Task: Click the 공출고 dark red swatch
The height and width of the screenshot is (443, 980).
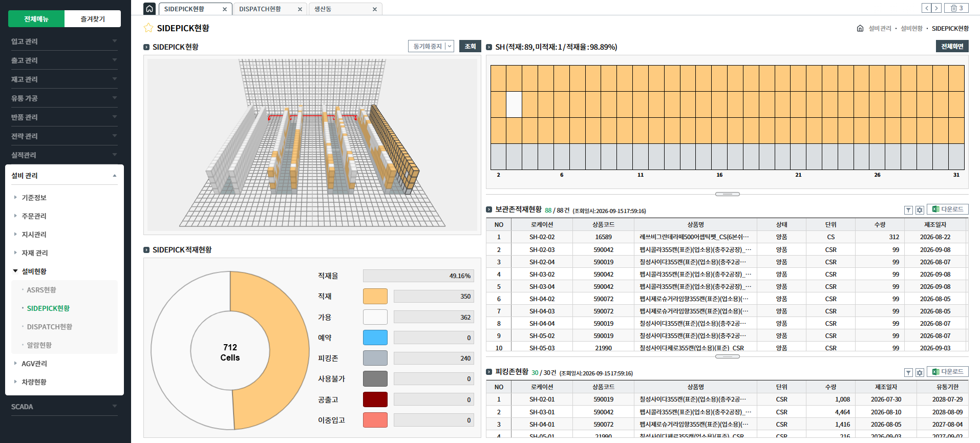Action: coord(375,399)
